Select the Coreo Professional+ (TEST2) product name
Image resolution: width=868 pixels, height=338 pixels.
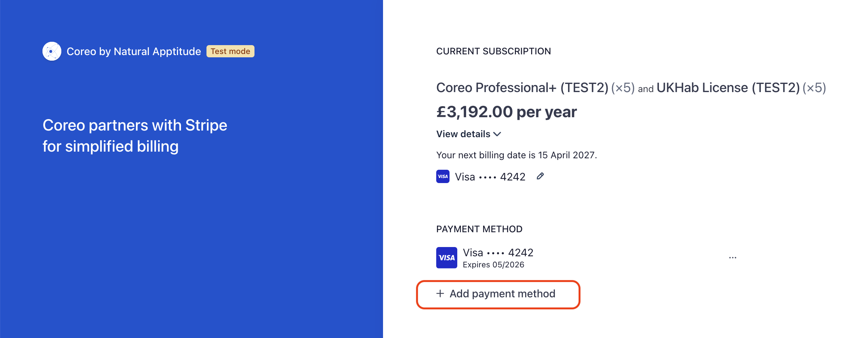tap(522, 88)
